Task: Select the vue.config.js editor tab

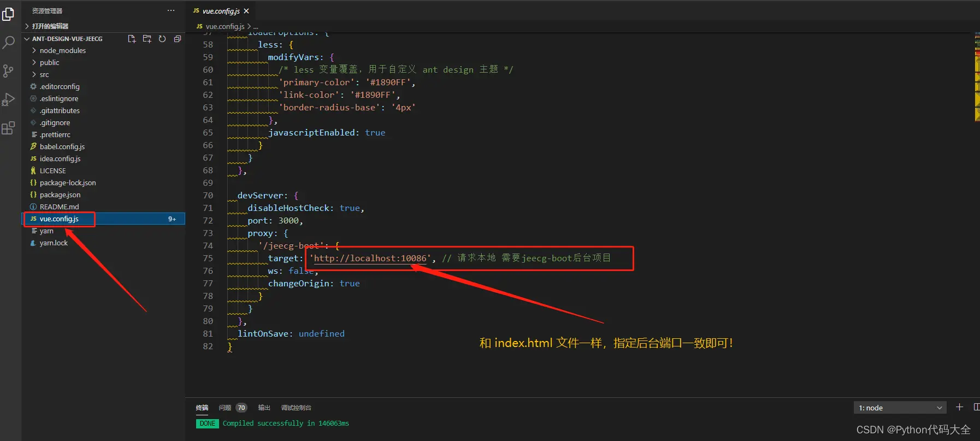Action: pos(221,11)
